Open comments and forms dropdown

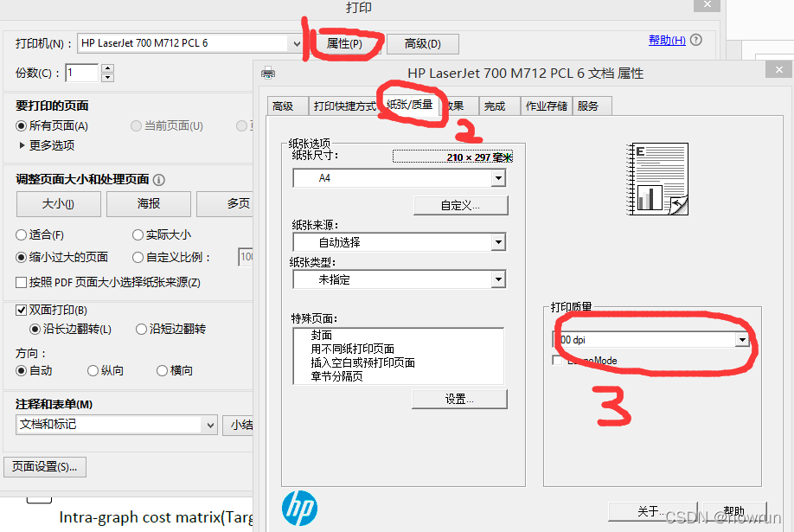click(211, 425)
